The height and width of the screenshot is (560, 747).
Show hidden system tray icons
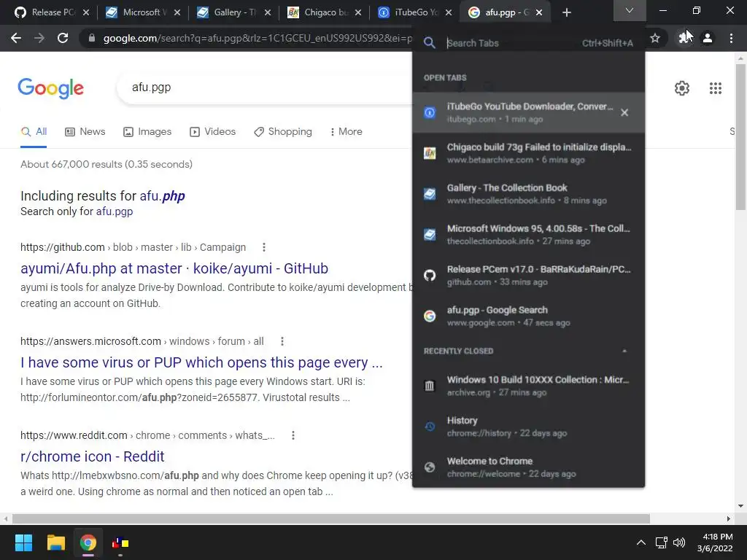pos(641,542)
